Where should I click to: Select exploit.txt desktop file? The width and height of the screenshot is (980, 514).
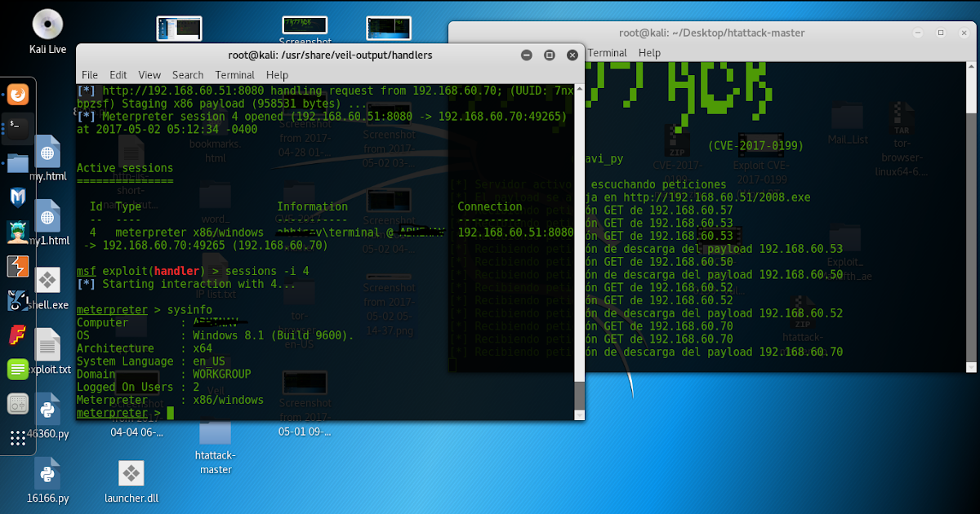coord(48,352)
